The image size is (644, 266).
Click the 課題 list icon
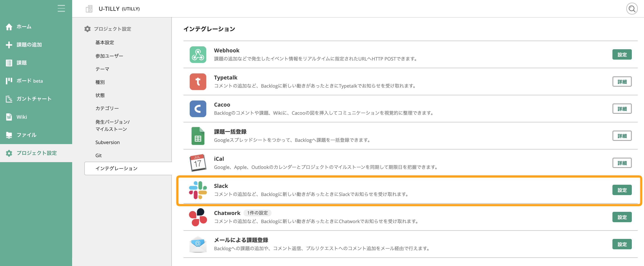point(9,63)
